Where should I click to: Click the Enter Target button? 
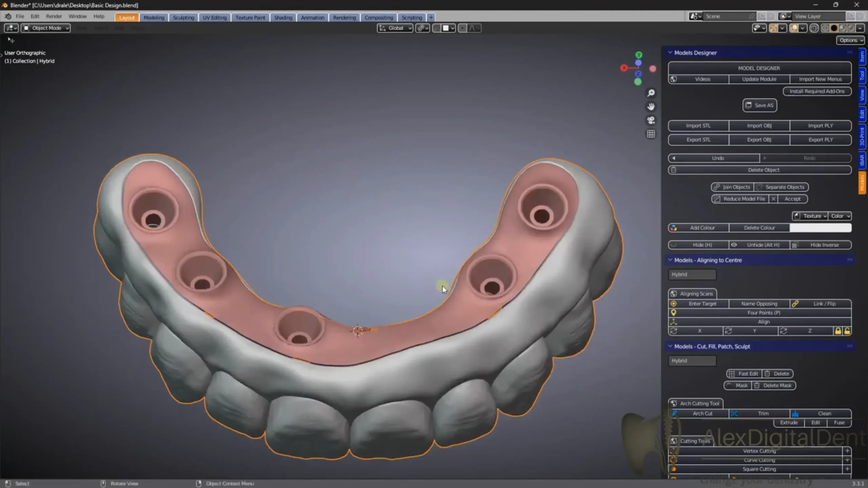pos(698,304)
